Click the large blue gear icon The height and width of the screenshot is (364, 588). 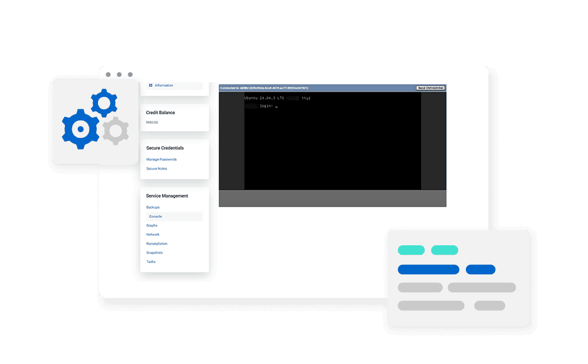(x=81, y=129)
